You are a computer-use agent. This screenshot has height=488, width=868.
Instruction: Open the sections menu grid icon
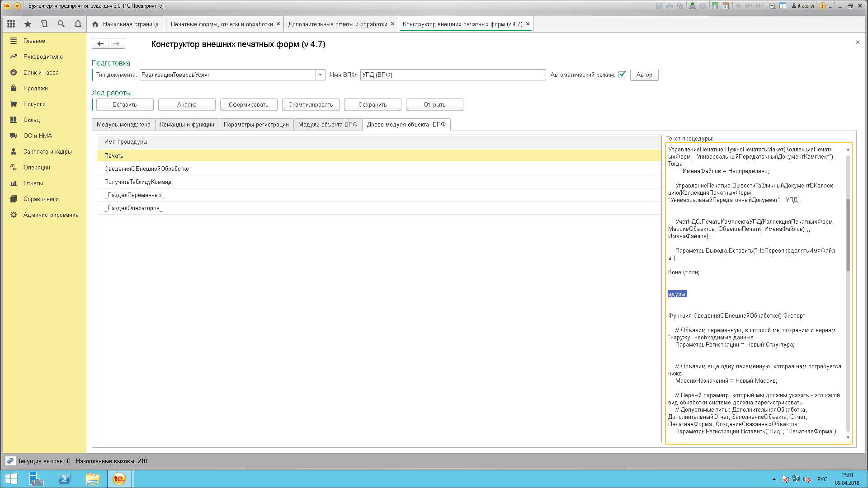[11, 24]
